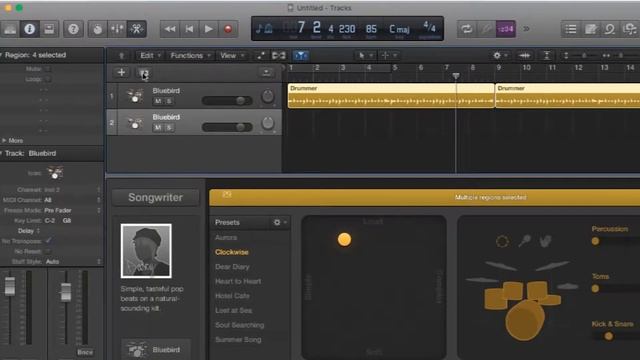Open the Edit menu

point(150,56)
